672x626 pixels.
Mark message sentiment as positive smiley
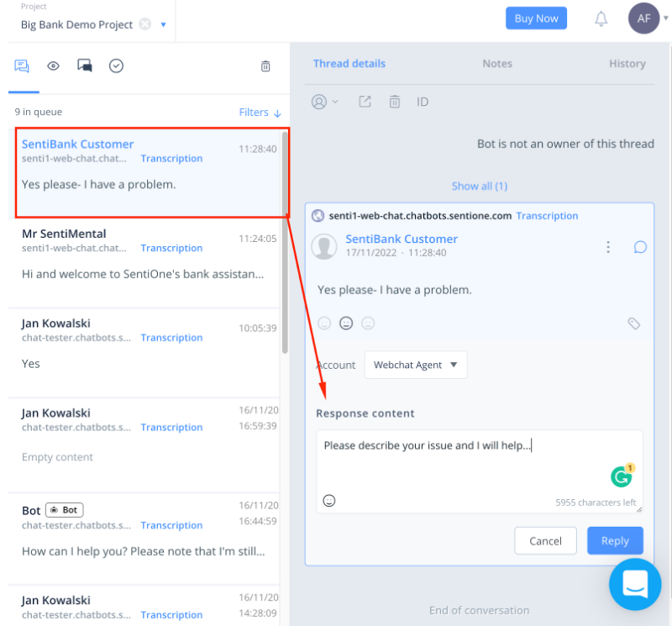324,323
